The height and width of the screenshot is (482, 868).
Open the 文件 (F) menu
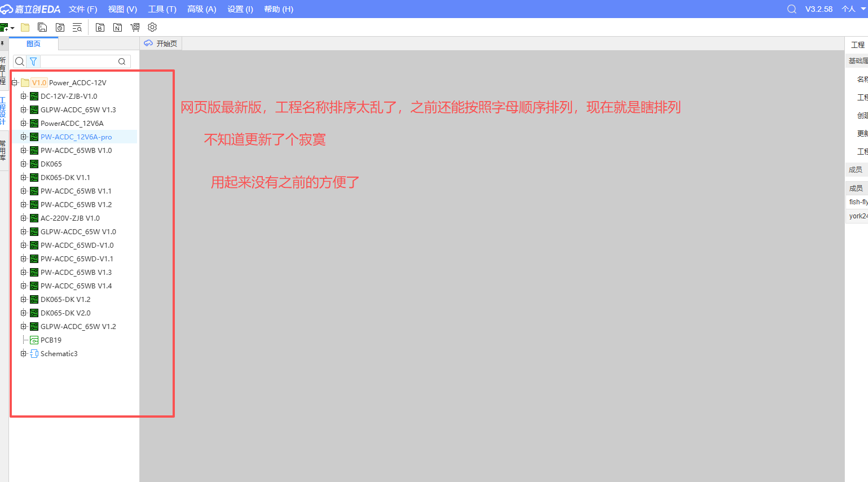[83, 9]
